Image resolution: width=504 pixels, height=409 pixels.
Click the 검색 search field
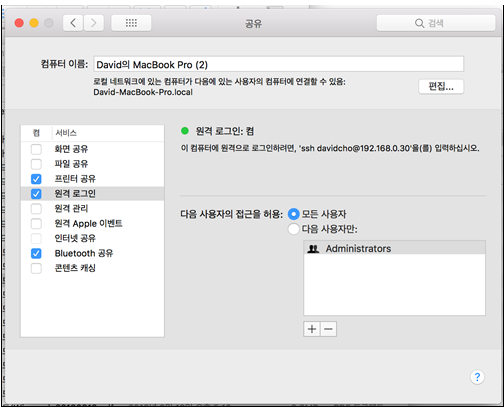click(x=436, y=23)
